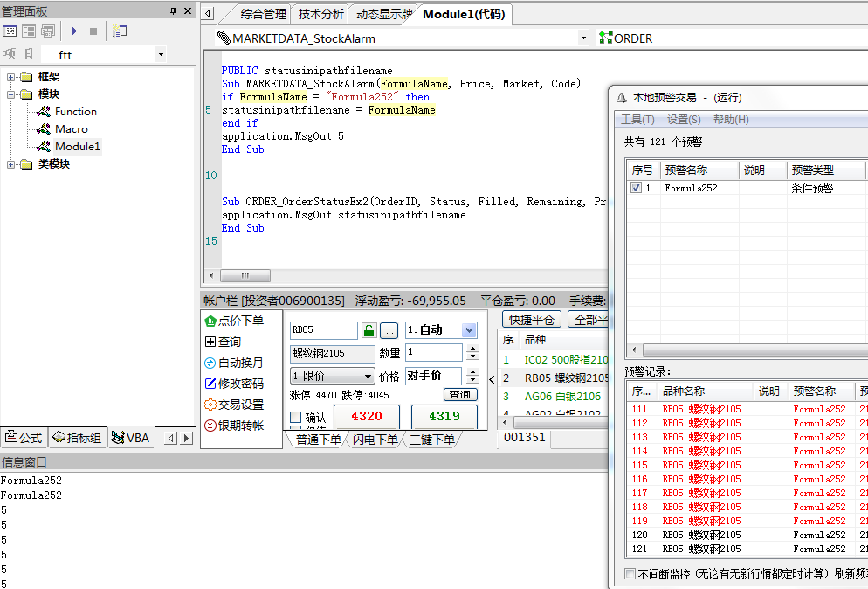Click the green 4319 price button
The width and height of the screenshot is (868, 589).
(x=444, y=416)
